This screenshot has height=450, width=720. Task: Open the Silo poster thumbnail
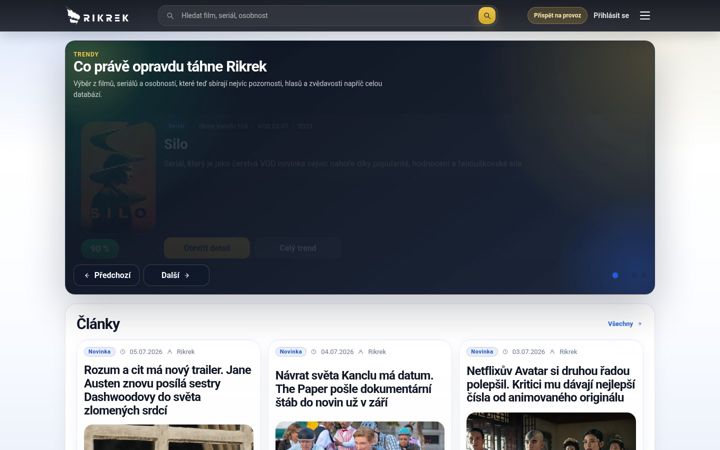click(x=118, y=176)
